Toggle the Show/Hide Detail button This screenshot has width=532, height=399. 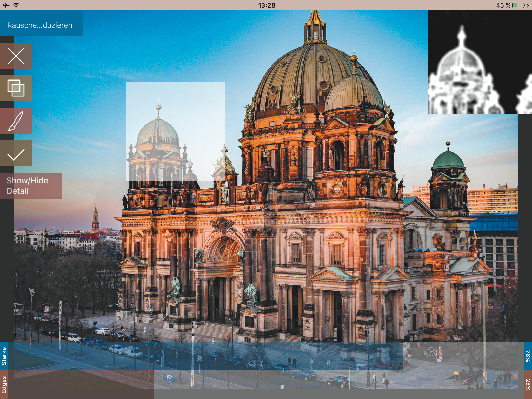click(x=31, y=186)
